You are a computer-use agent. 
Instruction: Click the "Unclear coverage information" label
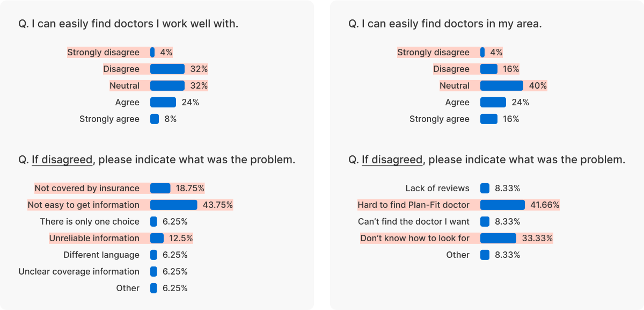[79, 271]
